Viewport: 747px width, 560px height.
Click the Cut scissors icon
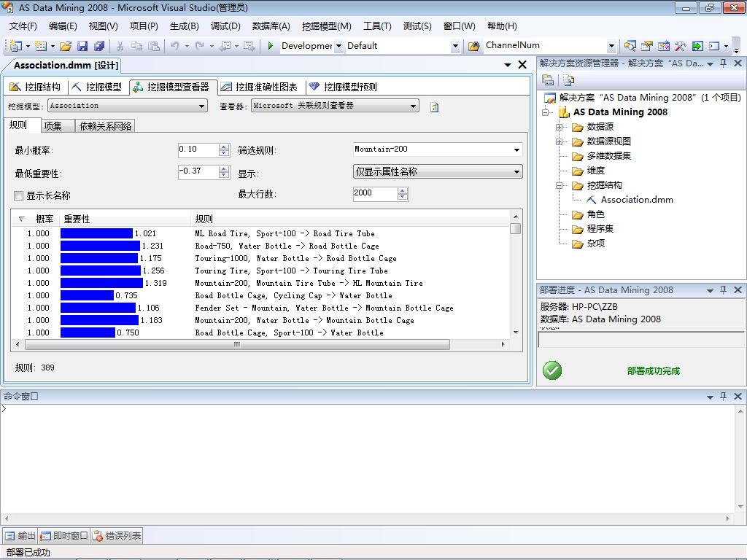[120, 46]
